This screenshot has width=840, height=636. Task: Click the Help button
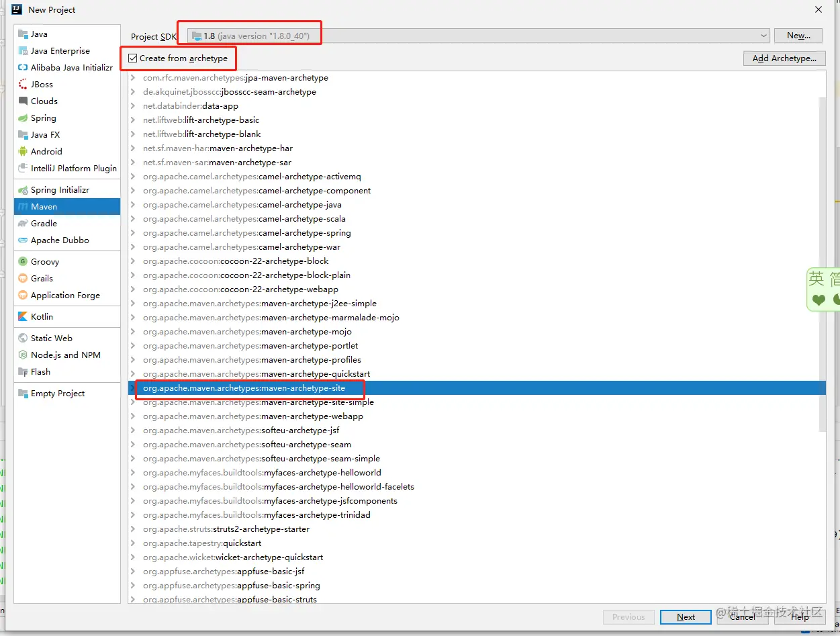pos(800,617)
